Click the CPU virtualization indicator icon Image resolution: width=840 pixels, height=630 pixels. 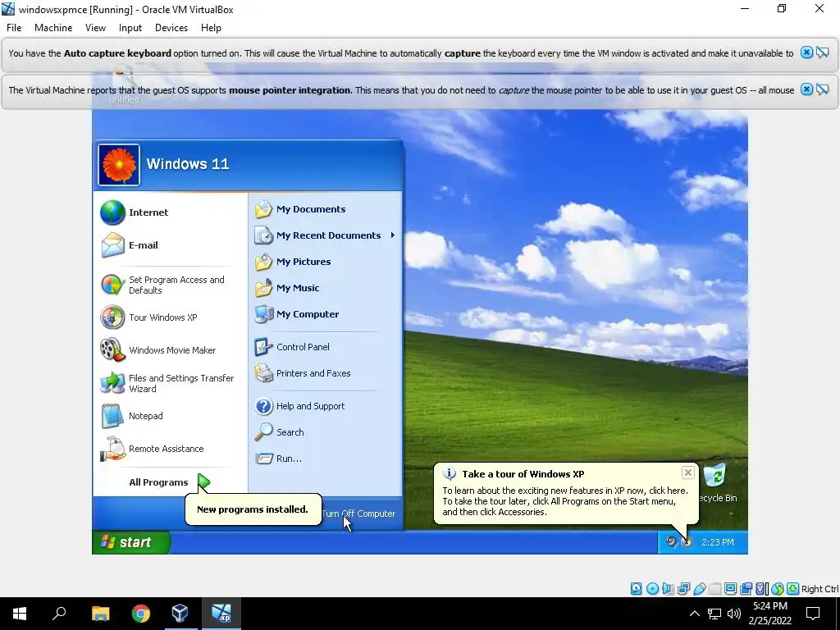(x=761, y=589)
